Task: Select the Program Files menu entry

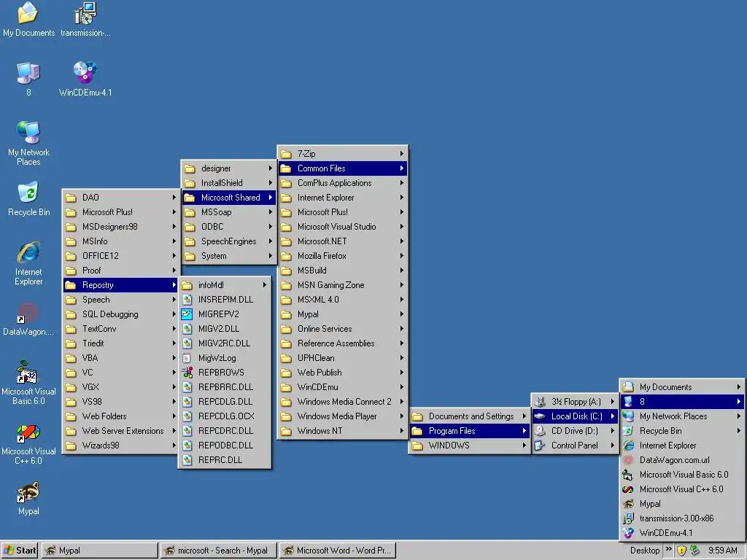Action: coord(470,431)
